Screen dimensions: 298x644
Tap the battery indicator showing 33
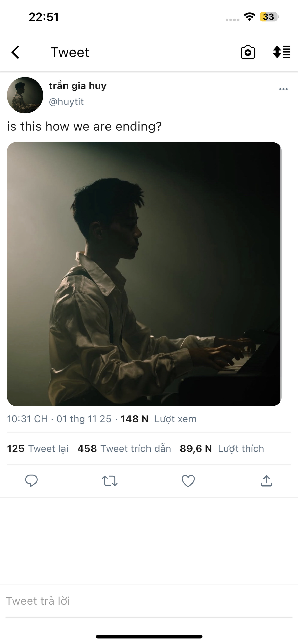click(269, 17)
